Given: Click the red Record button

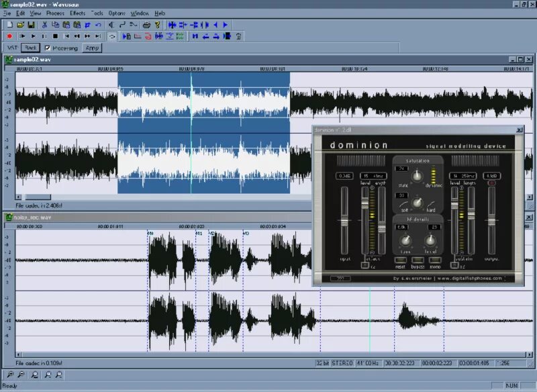Looking at the screenshot, I should 9,36.
